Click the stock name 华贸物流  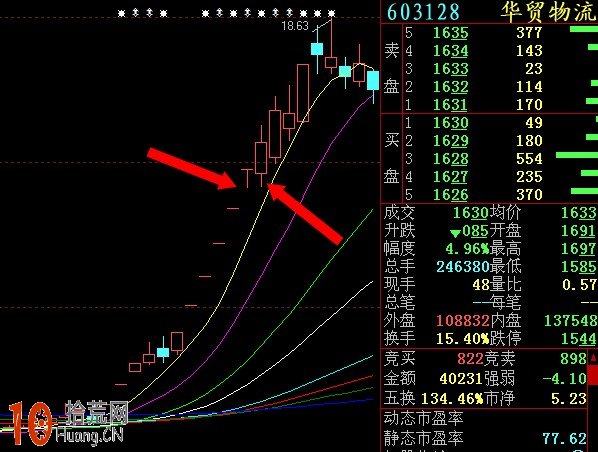coord(548,11)
